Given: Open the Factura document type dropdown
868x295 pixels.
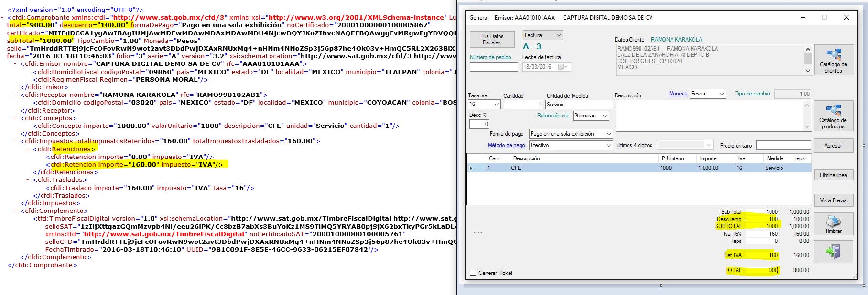Looking at the screenshot, I should [x=542, y=35].
